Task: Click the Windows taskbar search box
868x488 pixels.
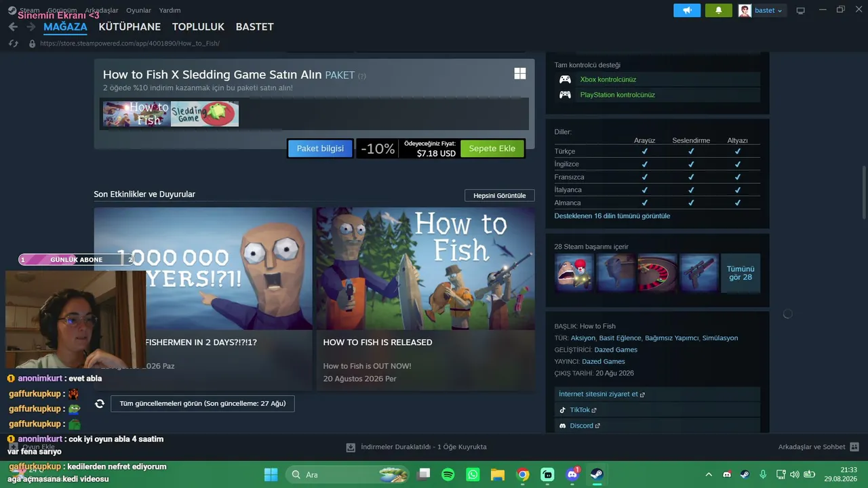Action: pyautogui.click(x=348, y=474)
